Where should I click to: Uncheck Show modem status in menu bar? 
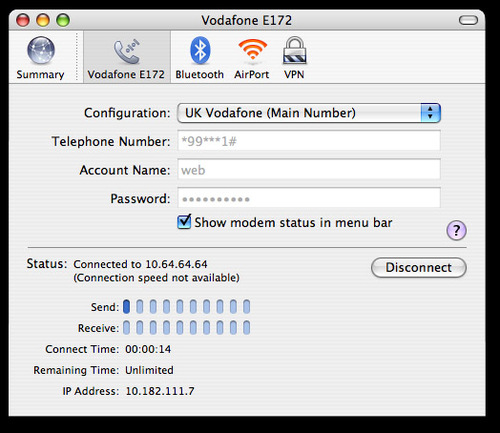point(184,222)
